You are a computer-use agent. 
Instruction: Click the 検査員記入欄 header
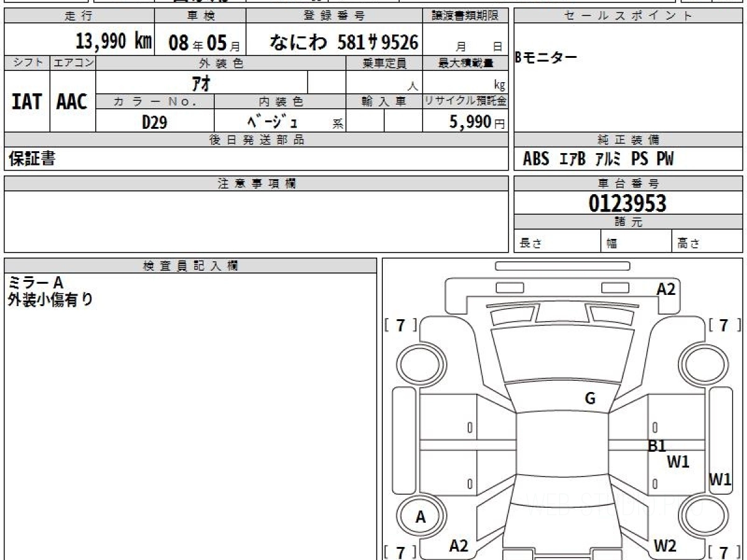point(190,266)
